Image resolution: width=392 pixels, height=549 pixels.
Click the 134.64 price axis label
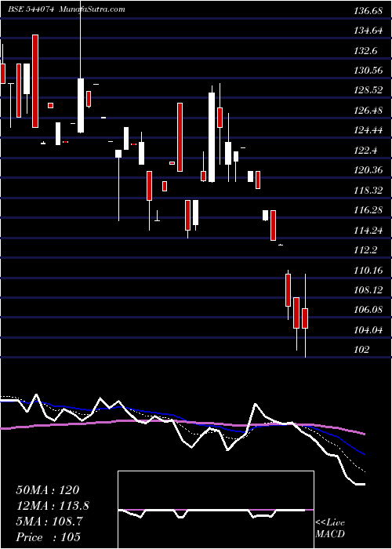[x=368, y=31]
